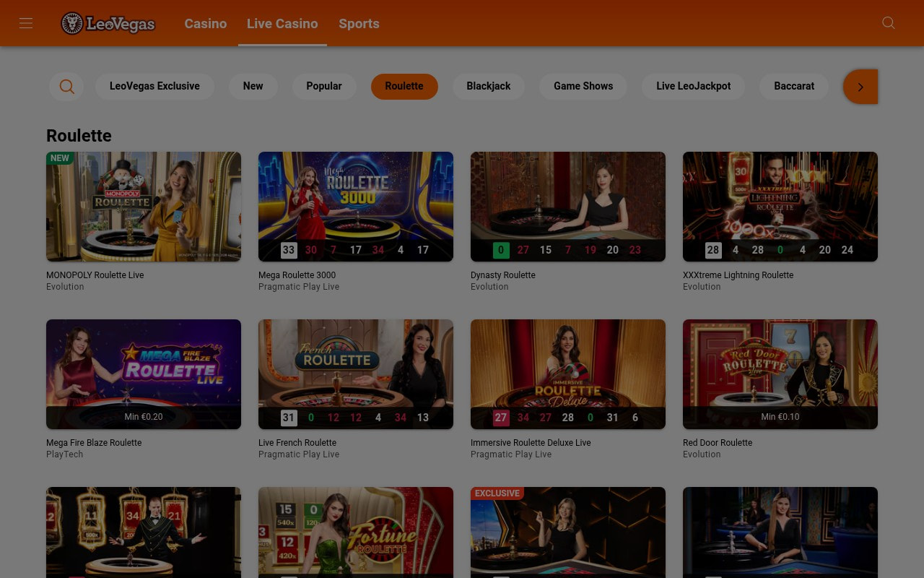The width and height of the screenshot is (924, 578).
Task: Open Live French Roulette thumbnail
Action: 356,374
